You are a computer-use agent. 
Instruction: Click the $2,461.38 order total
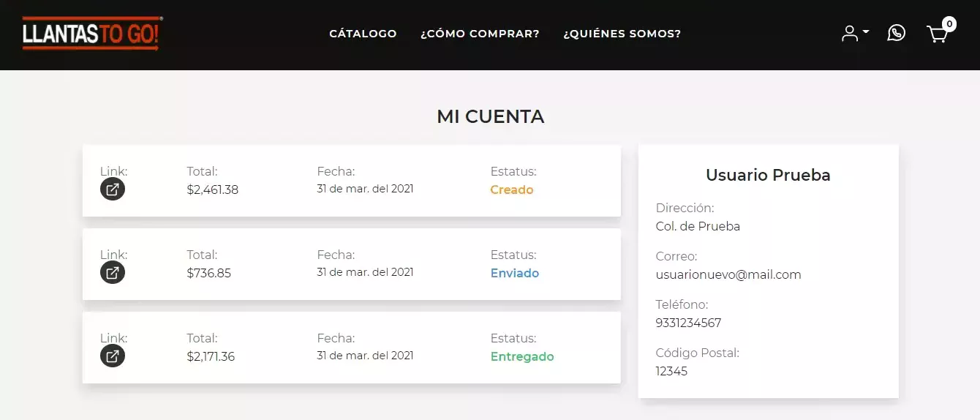(x=212, y=190)
